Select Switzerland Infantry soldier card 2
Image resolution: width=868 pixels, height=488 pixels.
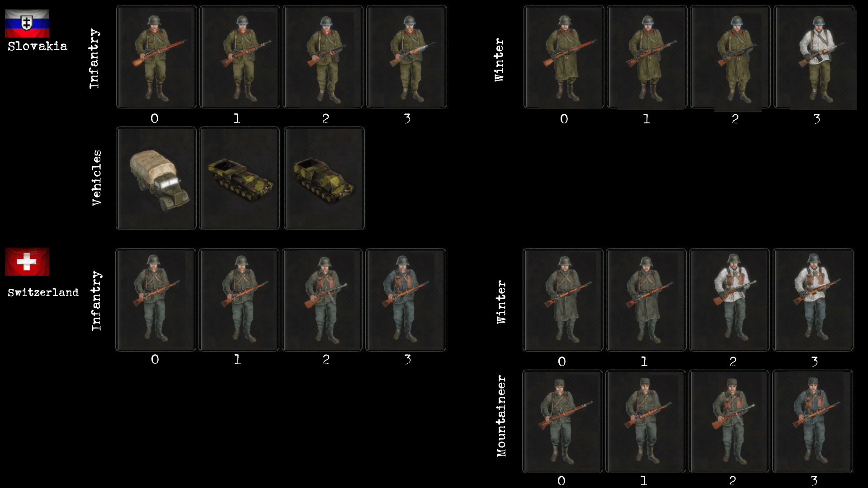coord(322,300)
